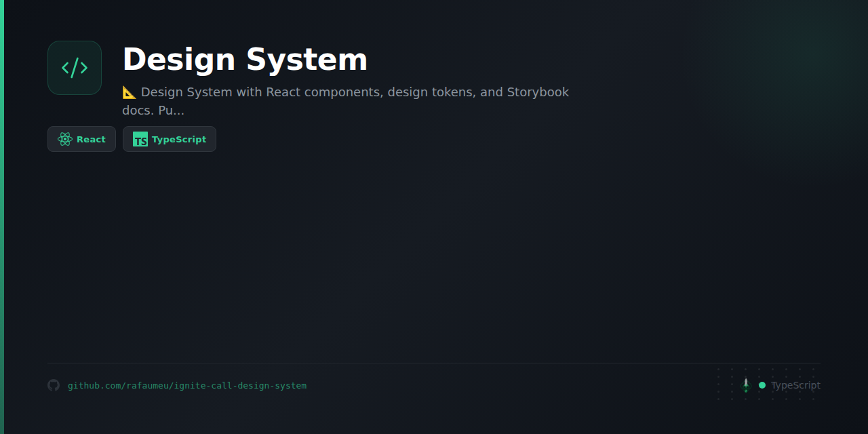Select the React badge

81,139
